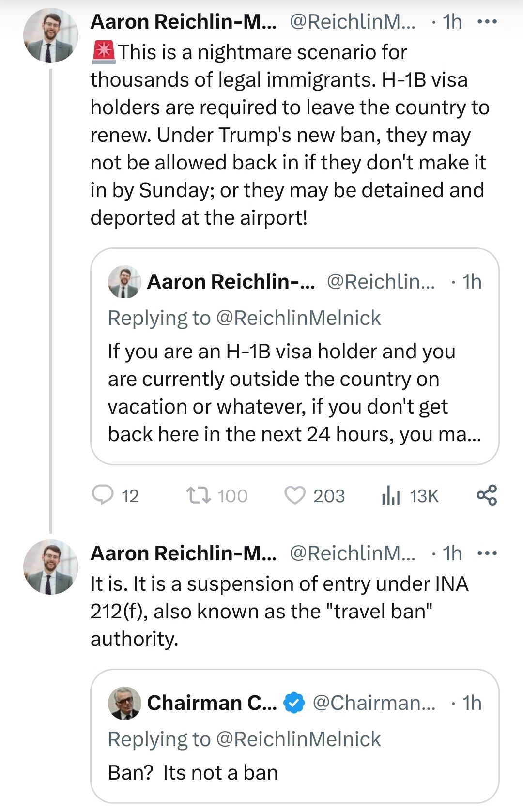Image resolution: width=523 pixels, height=812 pixels.
Task: Open Aaron's profile picture on first tweet
Action: 50,35
